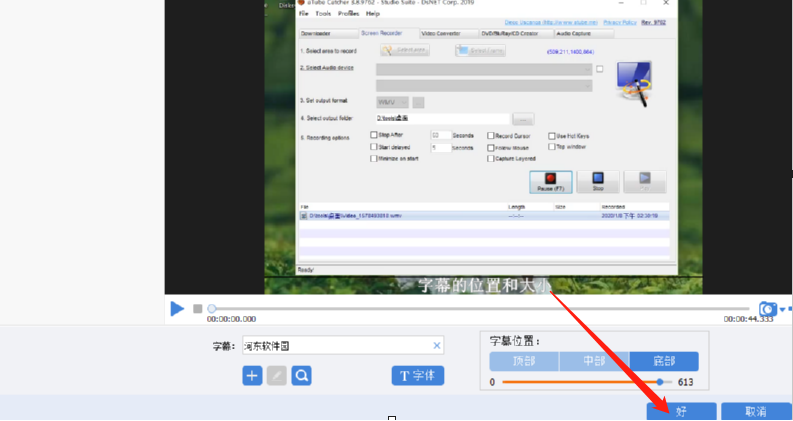Stop playback with the gray square button
Viewport: 793px width, 421px height.
pyautogui.click(x=198, y=309)
